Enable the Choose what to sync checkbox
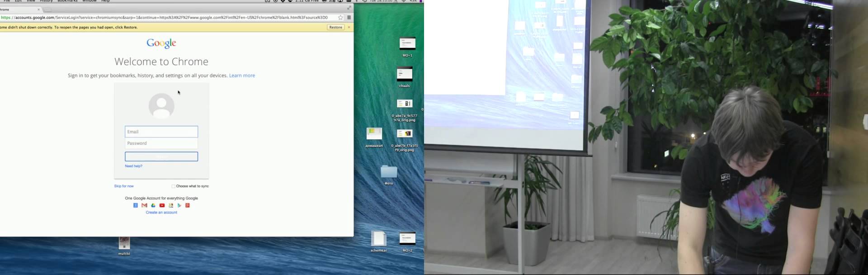Screen dimensions: 868x275 173,186
